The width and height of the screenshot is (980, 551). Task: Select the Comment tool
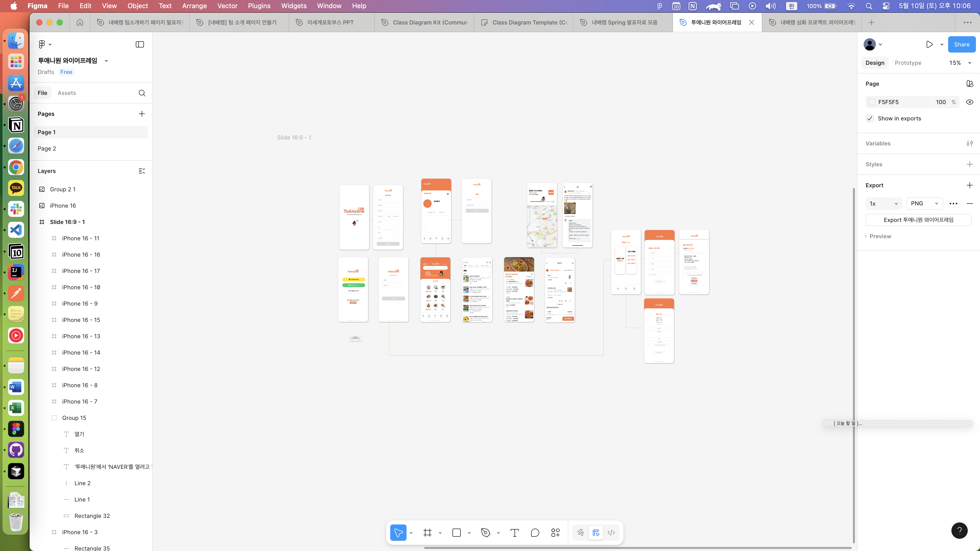(x=535, y=533)
